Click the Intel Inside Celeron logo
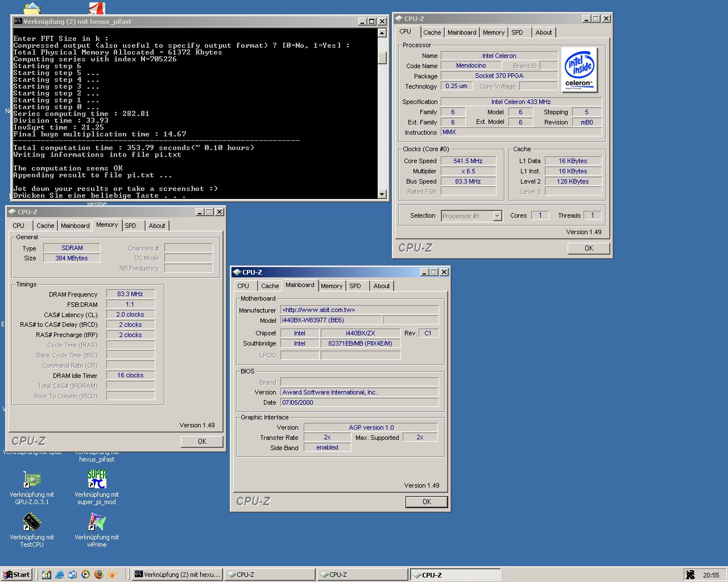This screenshot has height=582, width=728. click(579, 70)
